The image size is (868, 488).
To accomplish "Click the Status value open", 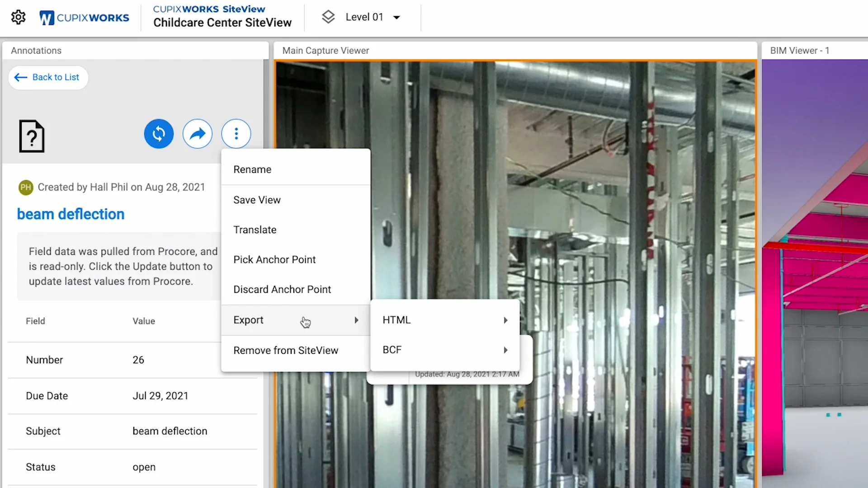I will pyautogui.click(x=144, y=467).
